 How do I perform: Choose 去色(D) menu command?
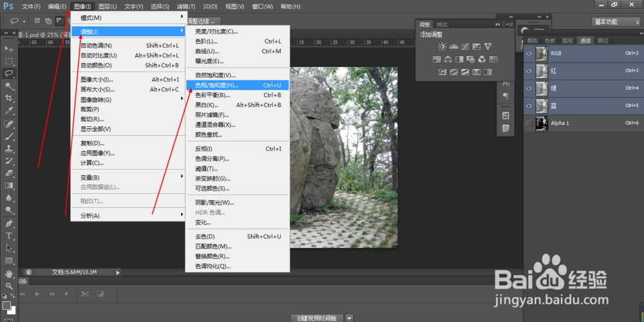[x=238, y=236]
